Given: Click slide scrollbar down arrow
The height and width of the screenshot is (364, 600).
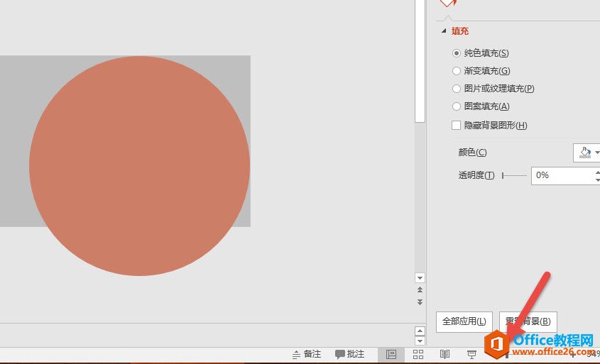Looking at the screenshot, I should pyautogui.click(x=420, y=278).
